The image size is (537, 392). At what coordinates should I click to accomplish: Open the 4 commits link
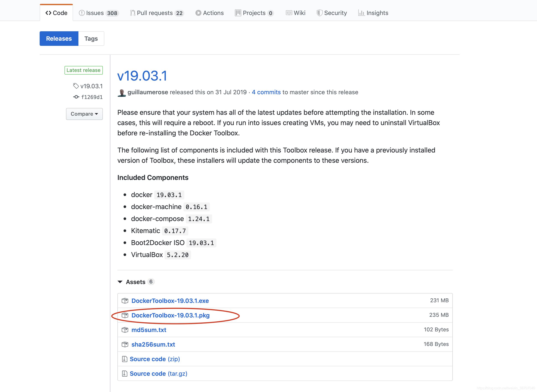266,92
